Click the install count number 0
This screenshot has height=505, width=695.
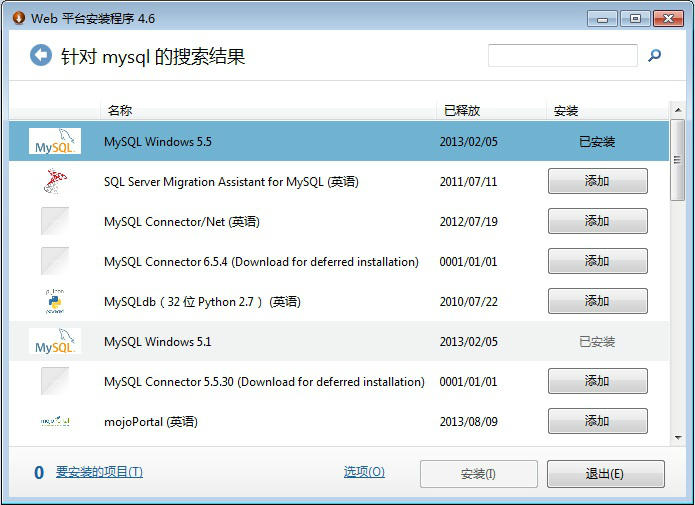(39, 473)
